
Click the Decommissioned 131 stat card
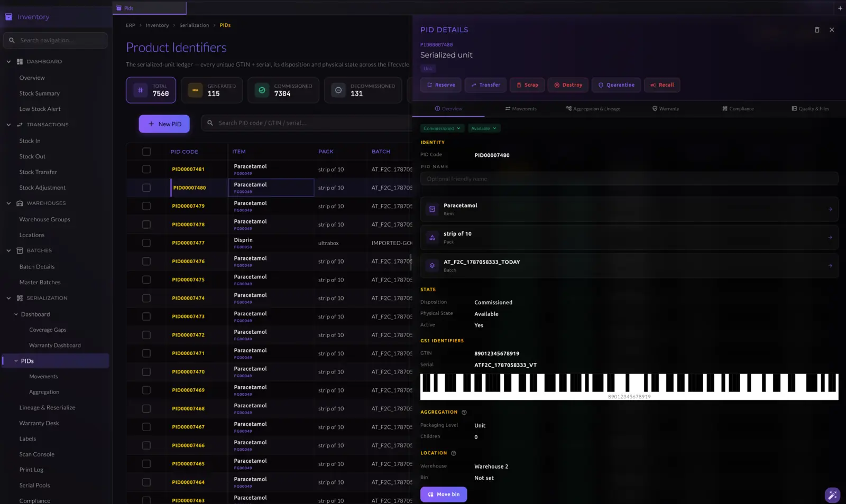click(x=363, y=90)
